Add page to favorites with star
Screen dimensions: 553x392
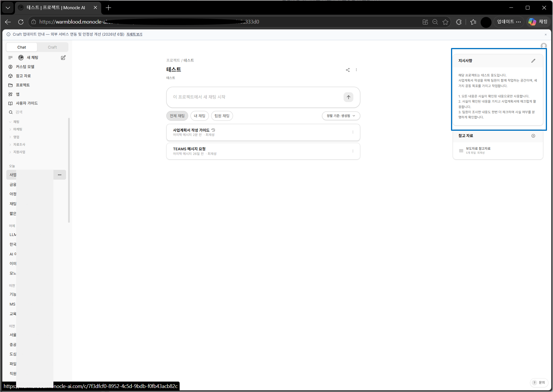point(445,22)
